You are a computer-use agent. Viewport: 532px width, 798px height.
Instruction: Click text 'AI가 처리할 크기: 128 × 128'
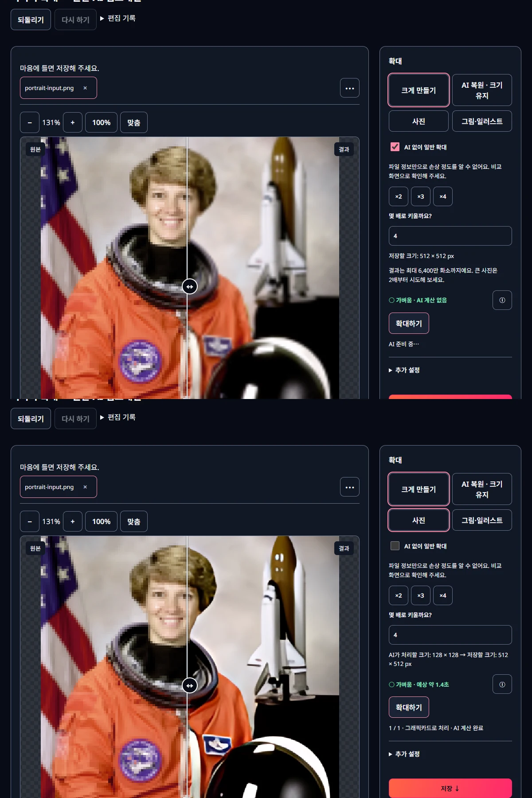423,655
